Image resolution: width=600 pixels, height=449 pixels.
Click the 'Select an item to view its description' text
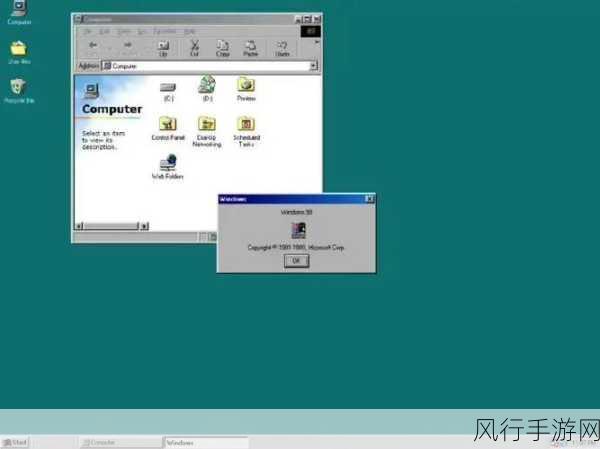[x=103, y=140]
